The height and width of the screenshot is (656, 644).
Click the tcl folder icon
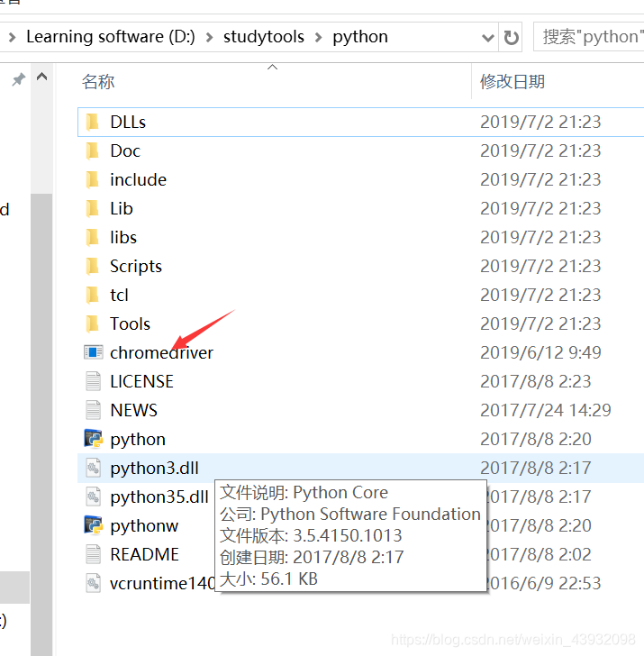pyautogui.click(x=92, y=296)
